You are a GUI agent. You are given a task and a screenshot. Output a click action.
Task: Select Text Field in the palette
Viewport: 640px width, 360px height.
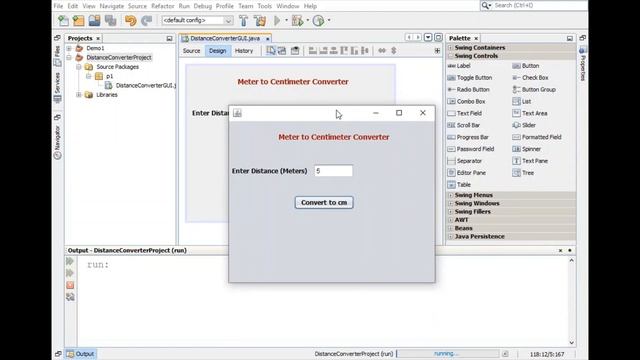coord(464,113)
